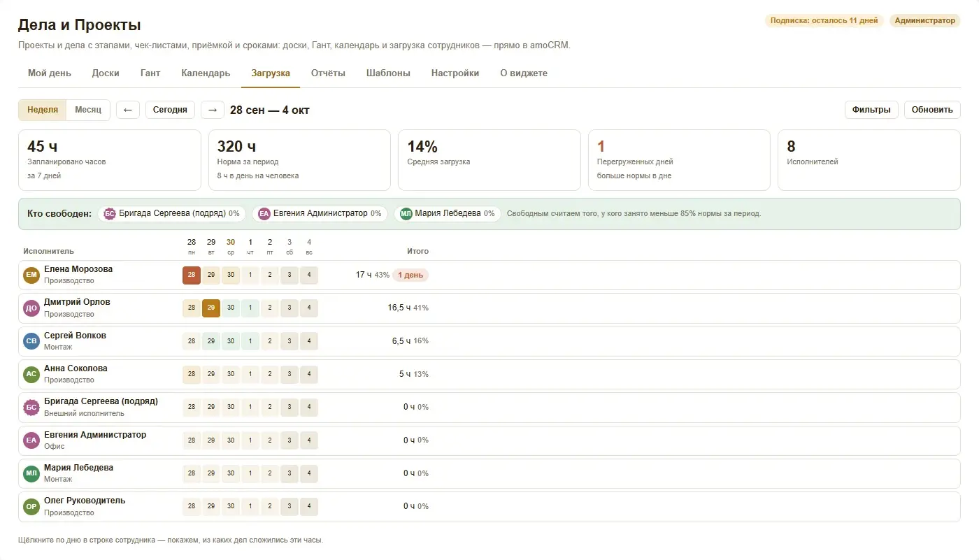Click the '1 день' overload badge
This screenshot has width=979, height=560.
pyautogui.click(x=410, y=275)
